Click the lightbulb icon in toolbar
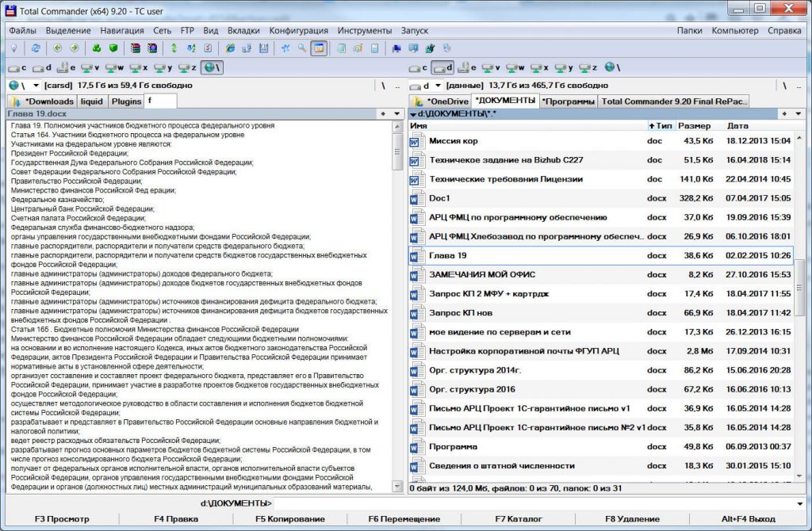Viewport: 812px width, 531px height. click(x=13, y=48)
